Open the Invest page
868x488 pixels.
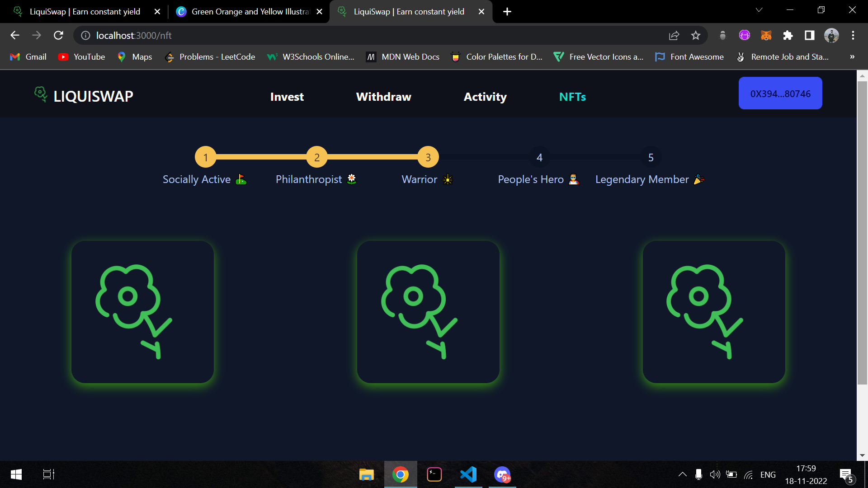pos(287,97)
